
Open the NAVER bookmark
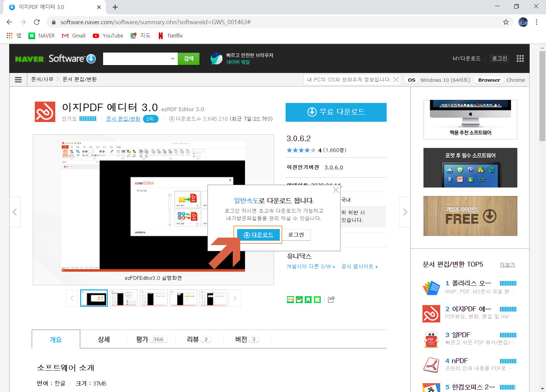[x=42, y=35]
